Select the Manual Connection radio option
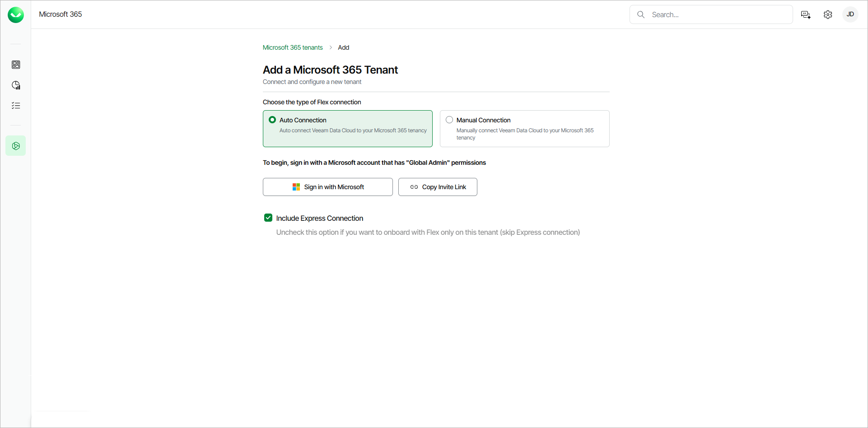 (449, 120)
